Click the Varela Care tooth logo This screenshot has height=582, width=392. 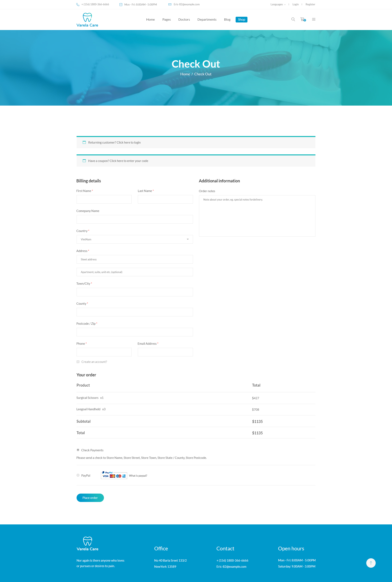[87, 20]
